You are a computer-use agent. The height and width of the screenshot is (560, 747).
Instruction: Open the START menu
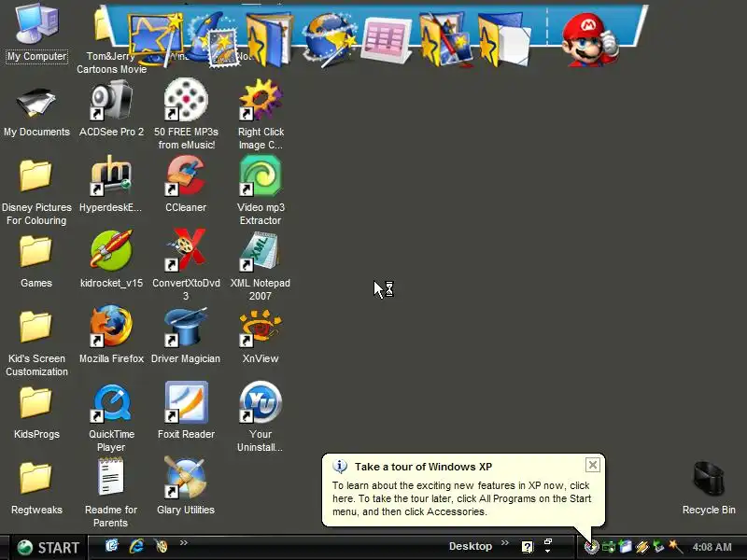click(x=48, y=547)
